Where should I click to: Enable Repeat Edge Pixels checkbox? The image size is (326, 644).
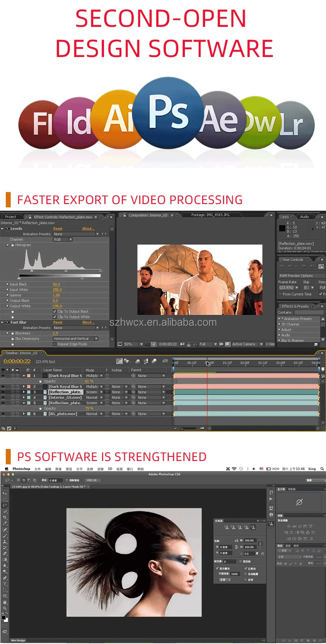tap(55, 344)
